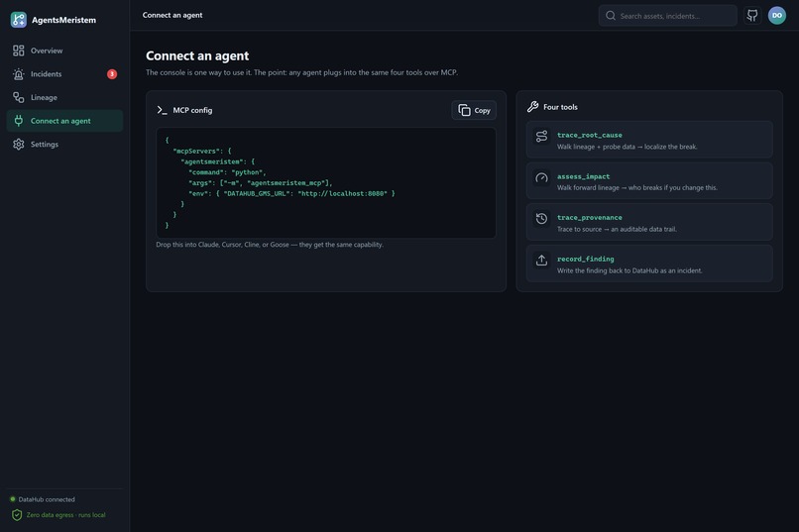Click the Drop this into Claude, Cursor note
Screen dimensions: 799x532
[x=270, y=245]
